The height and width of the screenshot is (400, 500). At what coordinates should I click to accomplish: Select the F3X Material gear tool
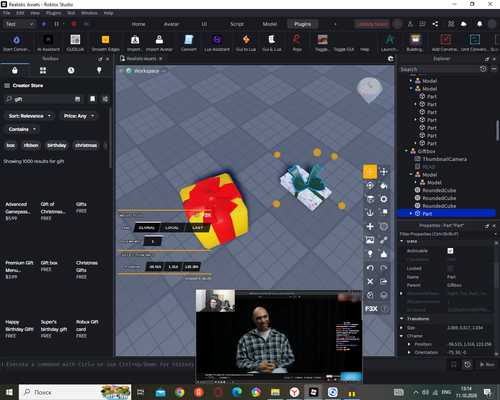point(384,199)
